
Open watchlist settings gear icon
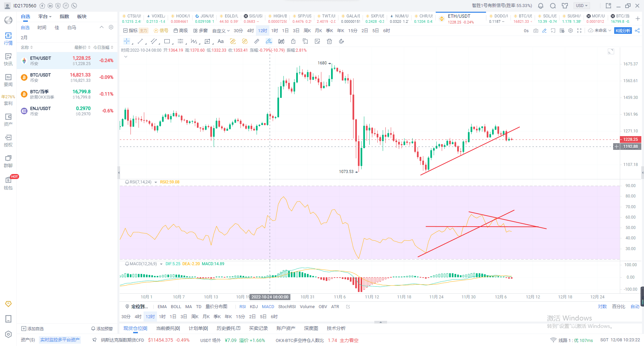click(x=111, y=27)
